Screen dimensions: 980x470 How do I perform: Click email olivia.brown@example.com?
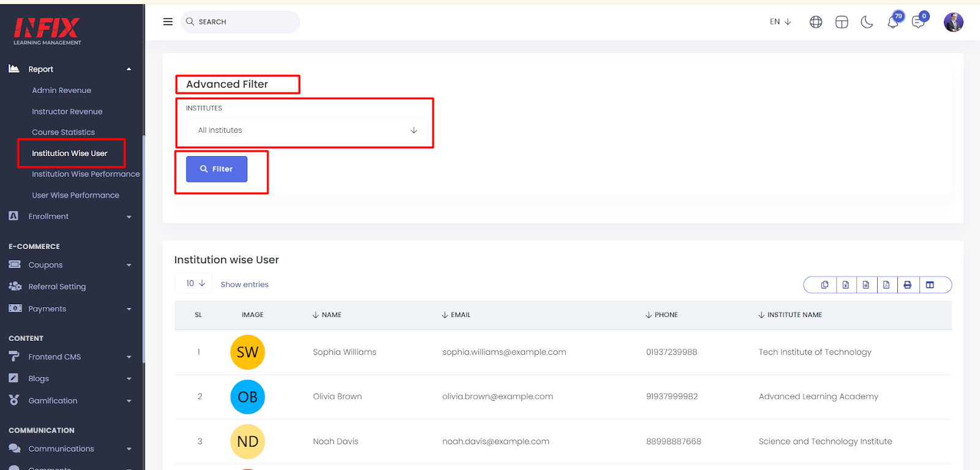(497, 397)
